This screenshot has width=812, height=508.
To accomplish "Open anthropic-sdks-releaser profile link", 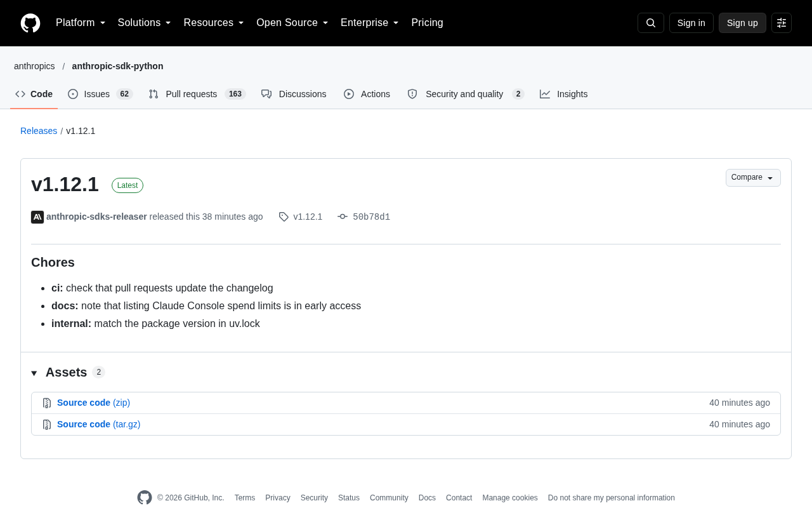I will coord(96,217).
